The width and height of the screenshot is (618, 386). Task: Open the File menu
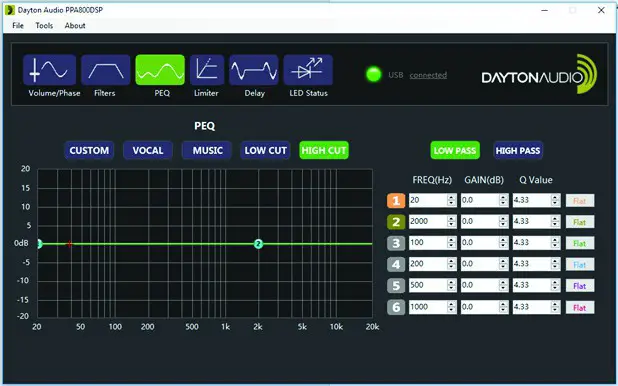[18, 26]
